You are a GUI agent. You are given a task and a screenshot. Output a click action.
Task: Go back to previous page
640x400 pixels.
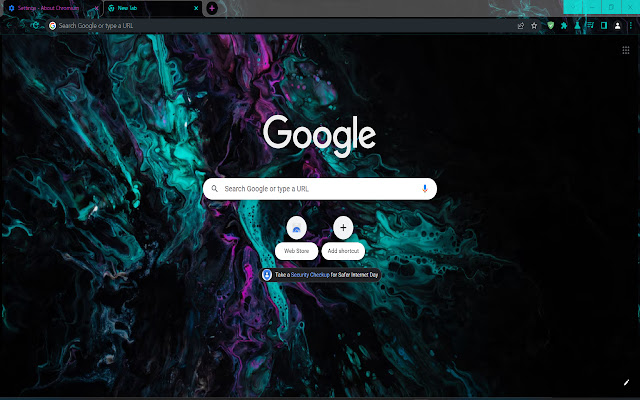point(9,26)
